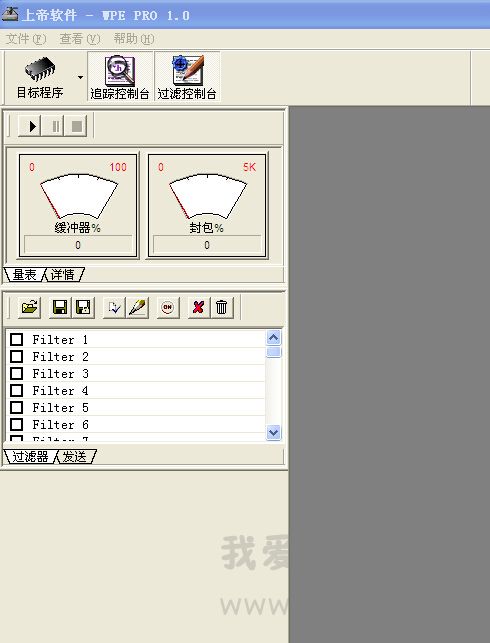Viewport: 490px width, 643px height.
Task: Click the 封包% packet gauge
Action: point(207,205)
